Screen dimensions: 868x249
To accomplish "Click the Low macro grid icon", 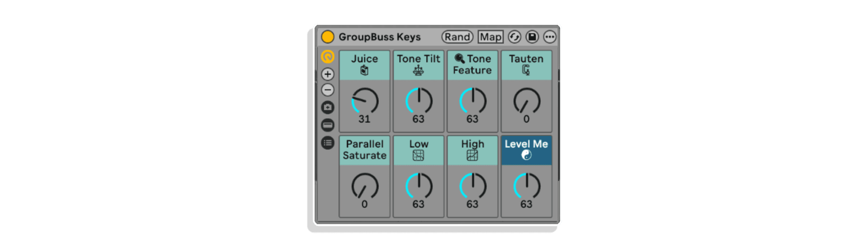I will pos(419,155).
